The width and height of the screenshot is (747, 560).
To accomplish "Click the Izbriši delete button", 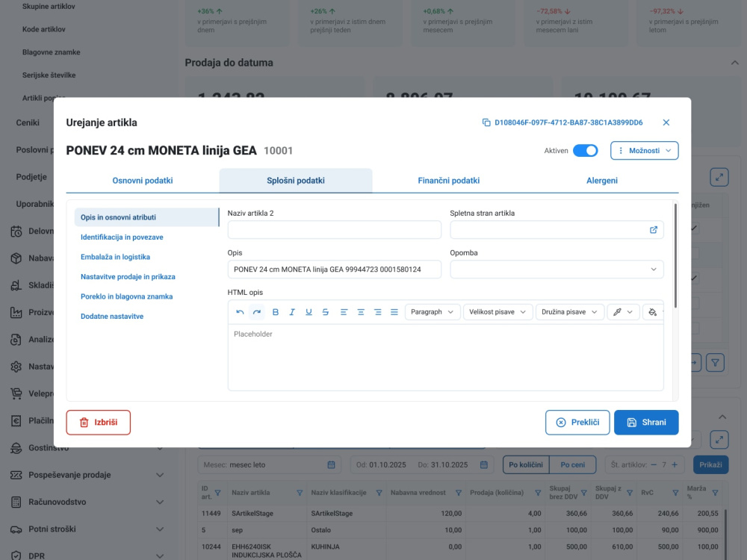I will point(98,423).
